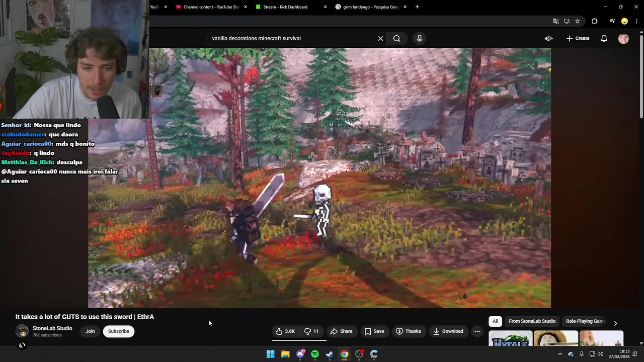Viewport: 644px width, 362px height.
Task: Click the Download button
Action: pos(448,331)
